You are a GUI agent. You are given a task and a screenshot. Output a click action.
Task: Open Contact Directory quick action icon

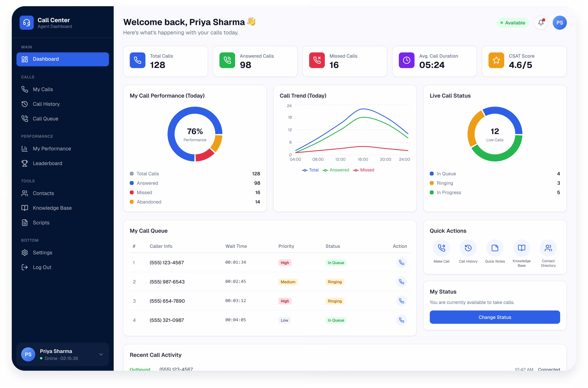(x=548, y=248)
